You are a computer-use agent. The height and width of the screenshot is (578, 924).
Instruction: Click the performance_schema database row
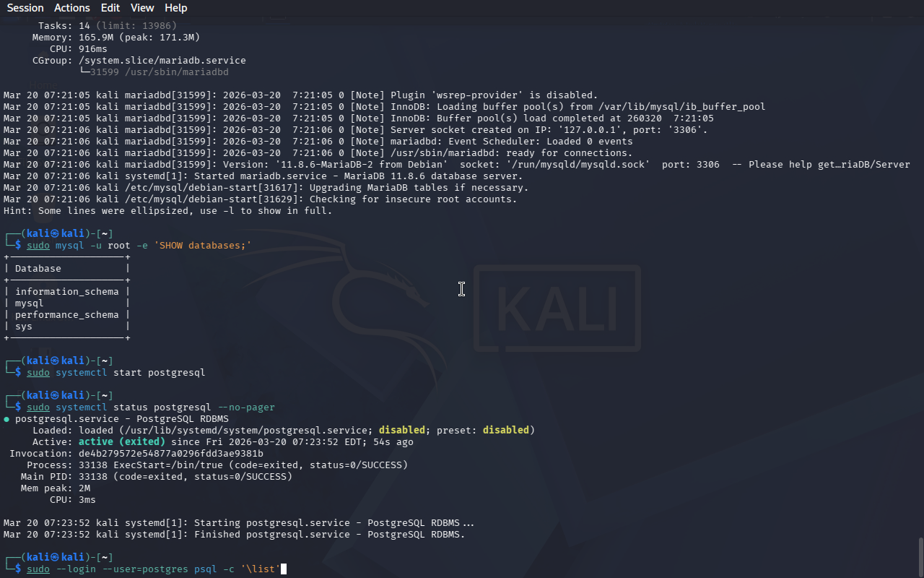66,315
